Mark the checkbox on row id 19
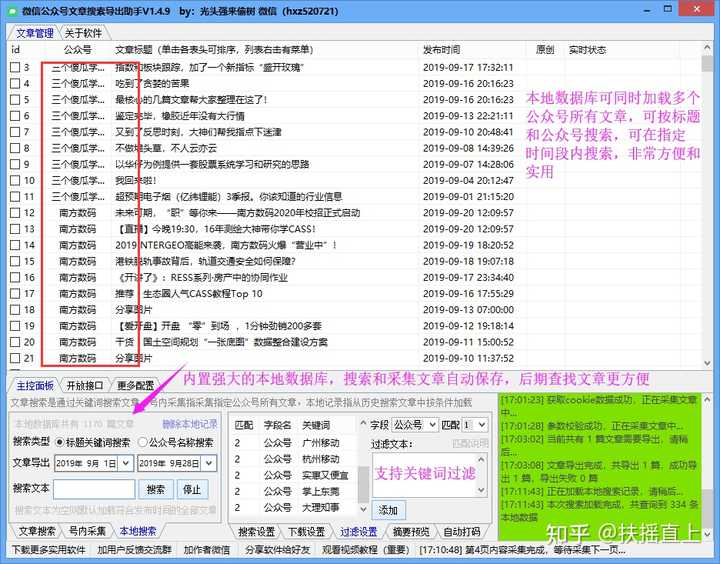This screenshot has height=564, width=720. point(15,326)
